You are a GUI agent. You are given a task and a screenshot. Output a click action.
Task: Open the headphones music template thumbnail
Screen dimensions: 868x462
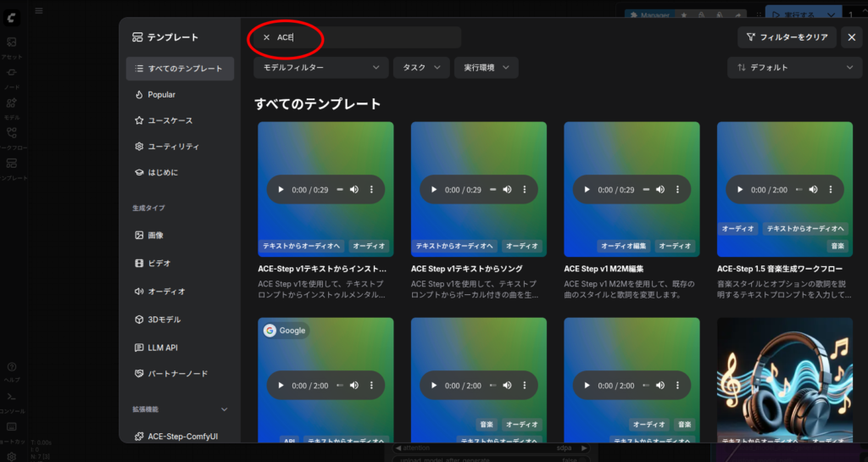click(x=784, y=377)
